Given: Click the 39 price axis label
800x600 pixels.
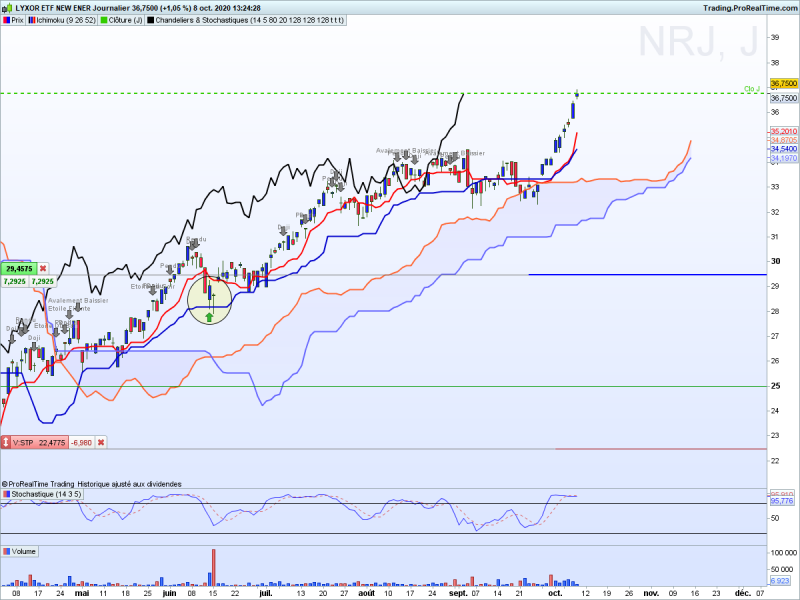Looking at the screenshot, I should coord(775,37).
